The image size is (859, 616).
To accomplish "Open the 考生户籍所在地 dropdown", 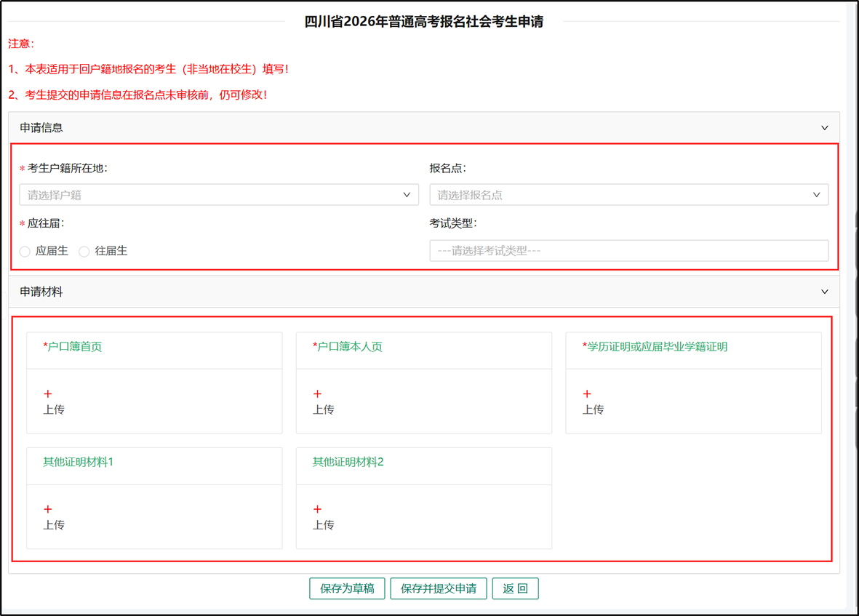I will pos(219,195).
